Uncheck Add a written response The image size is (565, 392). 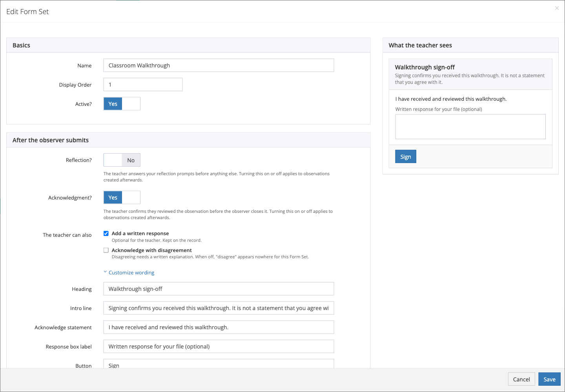coord(106,233)
